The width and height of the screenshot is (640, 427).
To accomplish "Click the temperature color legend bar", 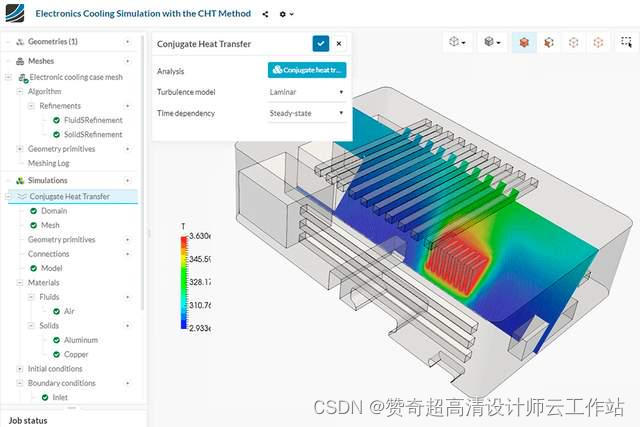I will point(184,282).
